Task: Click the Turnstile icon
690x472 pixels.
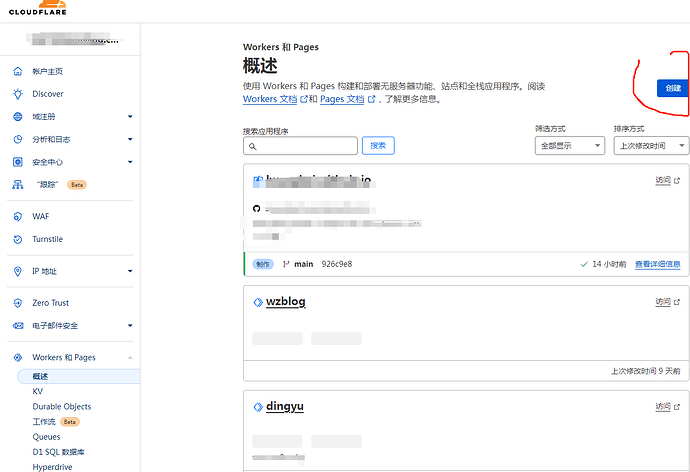Action: 18,239
